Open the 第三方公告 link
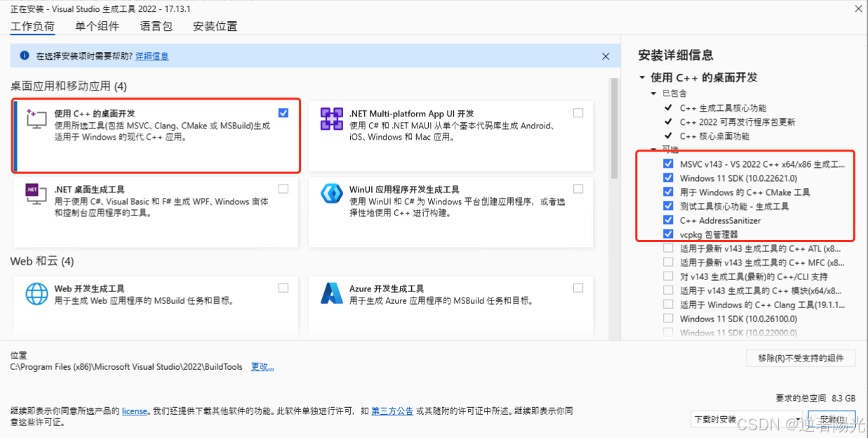This screenshot has width=868, height=438. tap(392, 411)
